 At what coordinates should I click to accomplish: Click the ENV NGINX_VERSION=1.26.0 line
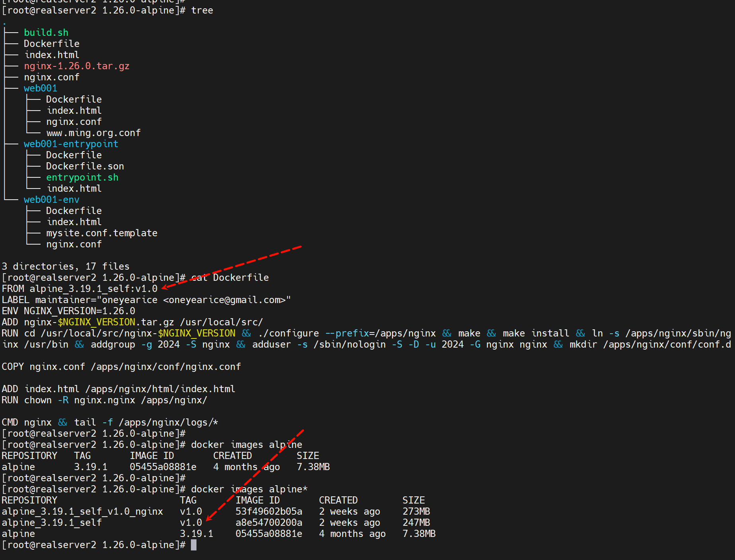click(x=68, y=311)
